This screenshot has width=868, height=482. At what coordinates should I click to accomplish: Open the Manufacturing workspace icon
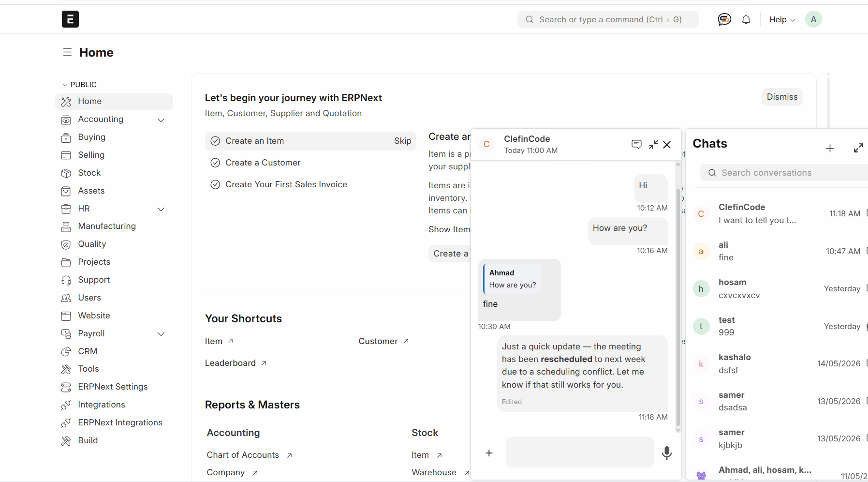point(66,226)
